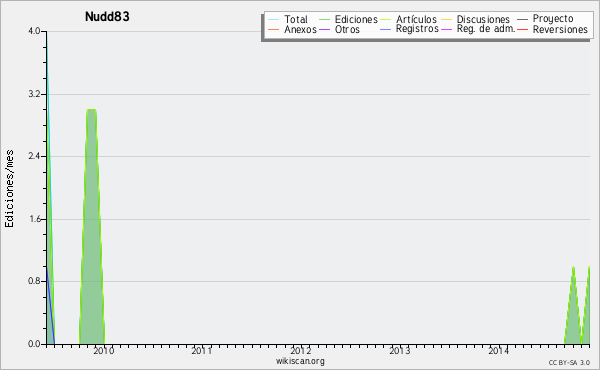This screenshot has width=600, height=370.
Task: Click the 4.0 y-axis value
Action: click(x=34, y=31)
